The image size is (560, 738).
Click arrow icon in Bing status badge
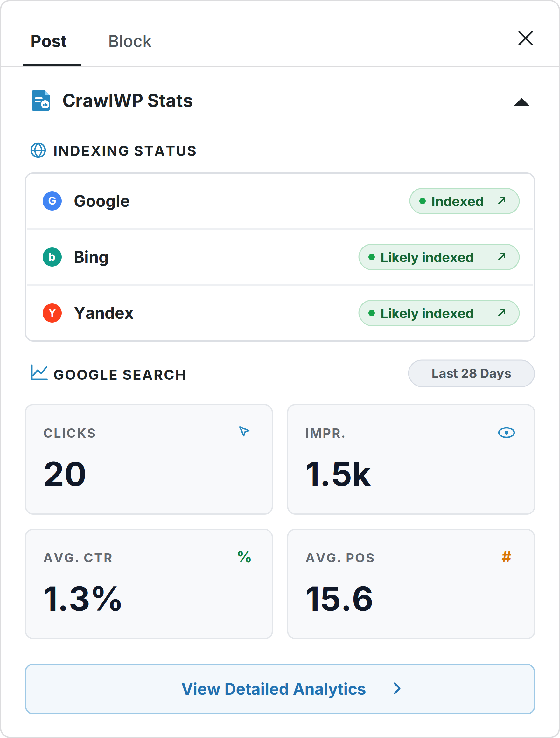(x=501, y=257)
